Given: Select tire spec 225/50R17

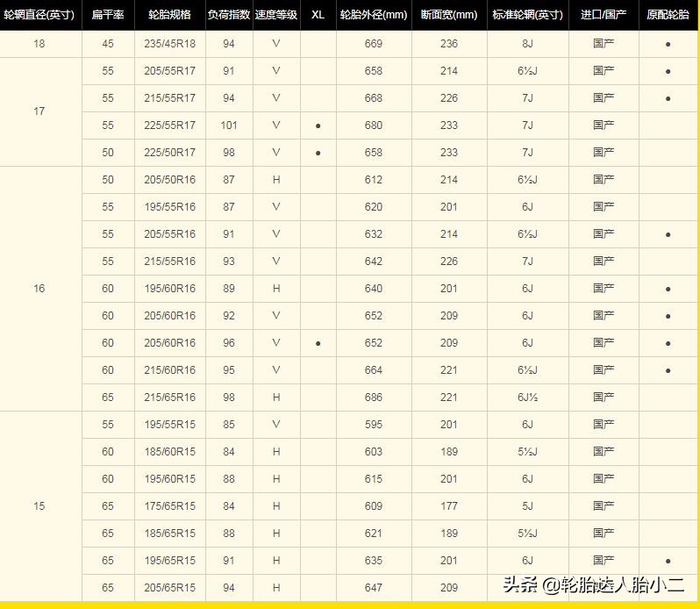Looking at the screenshot, I should [169, 153].
